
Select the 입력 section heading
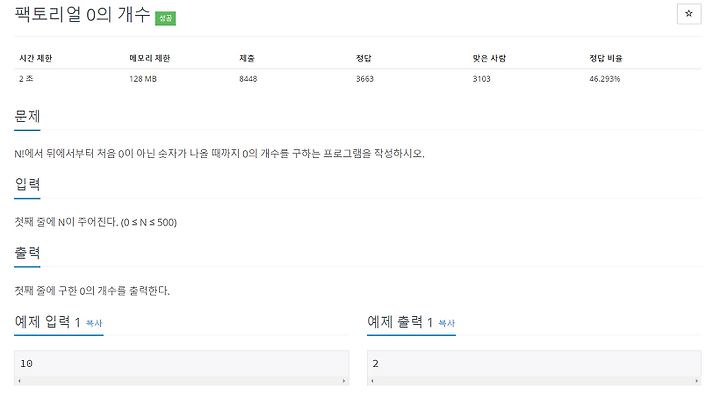click(x=27, y=185)
